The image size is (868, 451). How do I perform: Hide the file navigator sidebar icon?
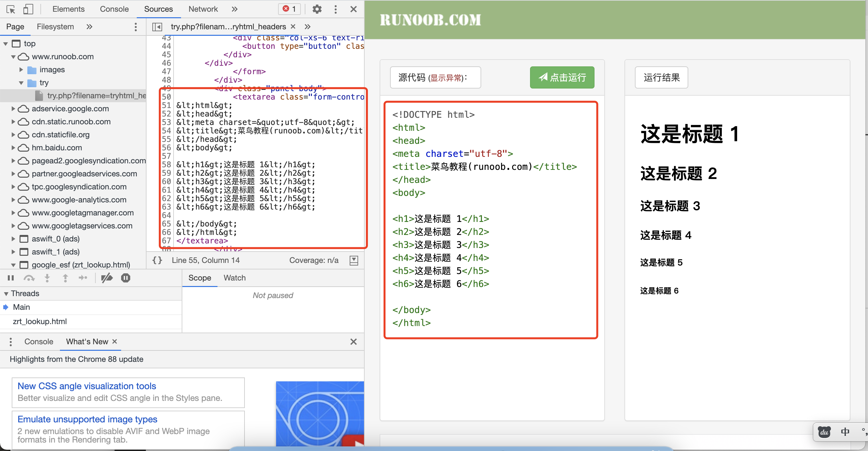157,27
